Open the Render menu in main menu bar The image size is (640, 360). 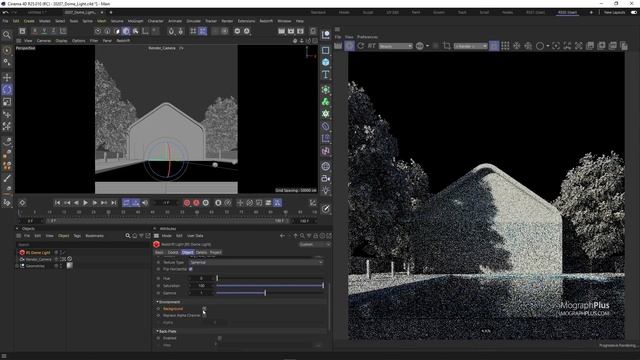[x=227, y=21]
